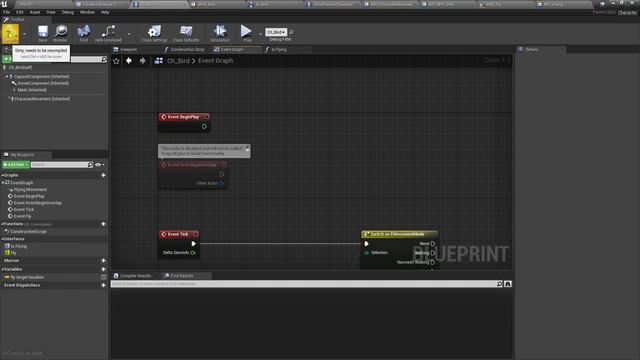Open the My Blueprint eye view options
This screenshot has width=640, height=360.
click(x=99, y=164)
